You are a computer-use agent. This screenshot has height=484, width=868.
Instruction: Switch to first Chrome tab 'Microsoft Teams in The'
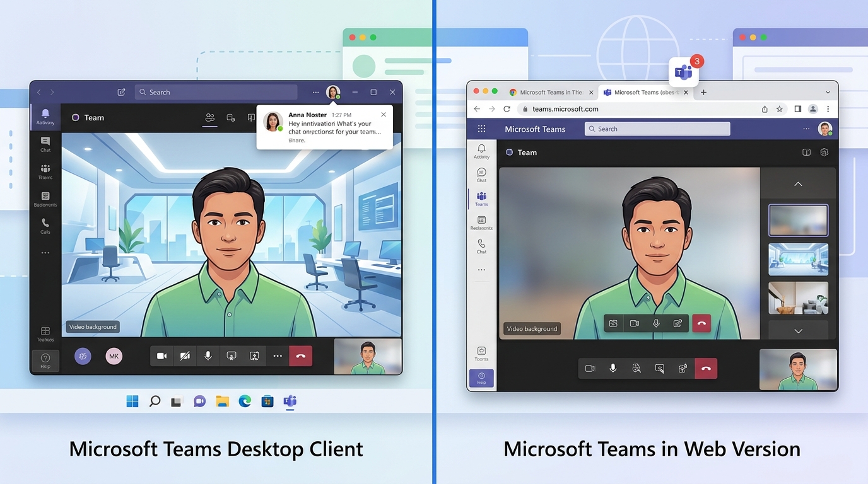click(x=550, y=92)
